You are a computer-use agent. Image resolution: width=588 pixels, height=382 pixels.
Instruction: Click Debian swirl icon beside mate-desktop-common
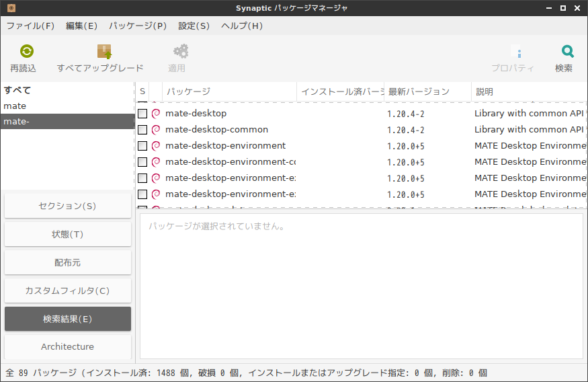tap(156, 129)
